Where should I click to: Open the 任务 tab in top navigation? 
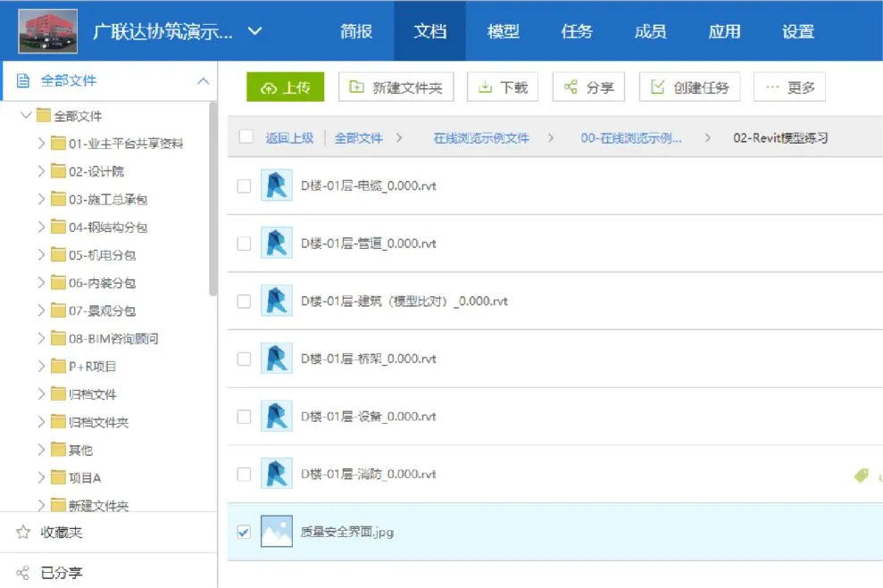tap(577, 31)
